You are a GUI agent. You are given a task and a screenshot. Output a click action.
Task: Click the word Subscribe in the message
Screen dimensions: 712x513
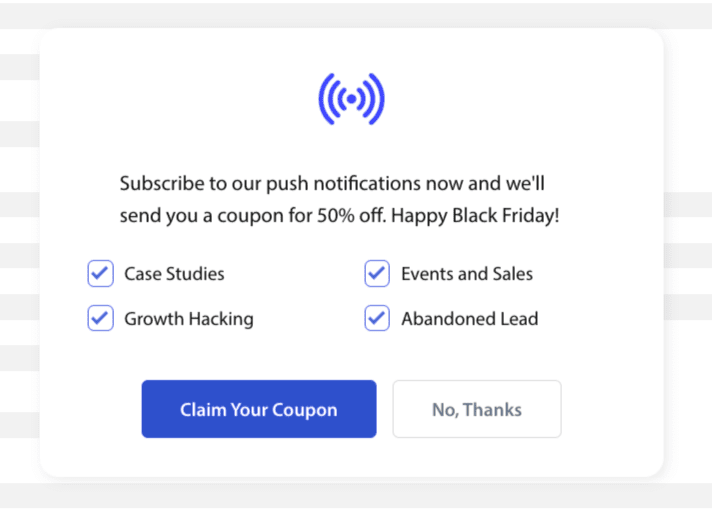pos(159,184)
